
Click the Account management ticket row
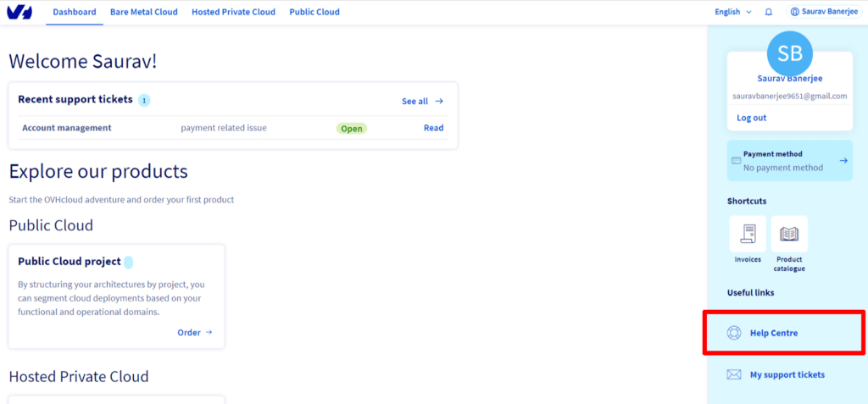pos(232,128)
